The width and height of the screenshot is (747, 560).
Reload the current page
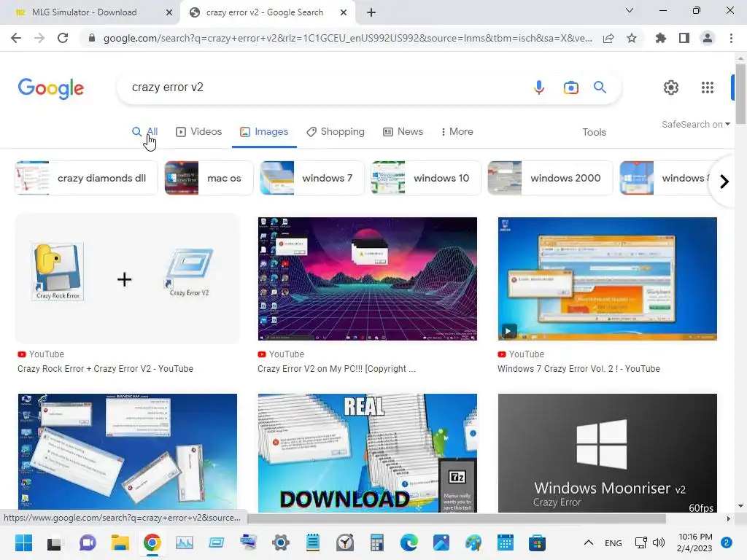point(63,38)
